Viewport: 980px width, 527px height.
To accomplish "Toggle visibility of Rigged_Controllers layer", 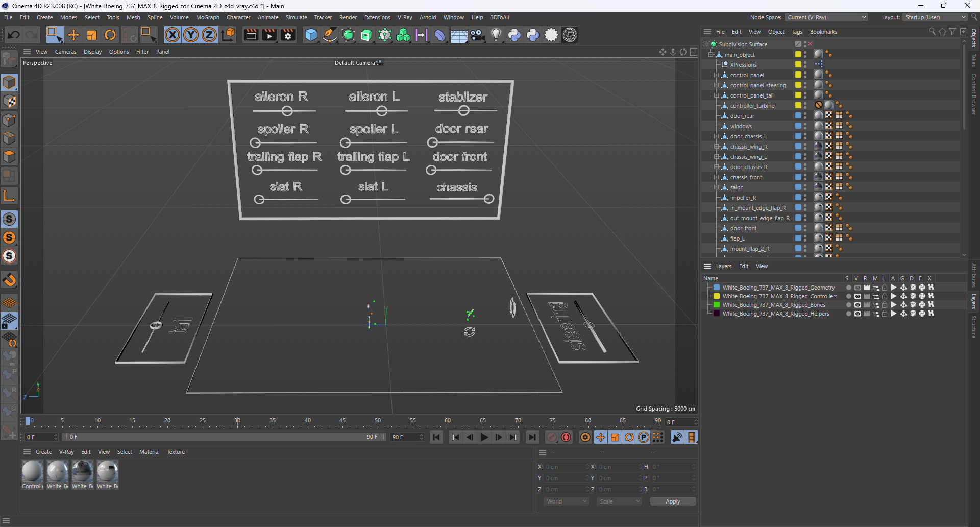I will (857, 296).
